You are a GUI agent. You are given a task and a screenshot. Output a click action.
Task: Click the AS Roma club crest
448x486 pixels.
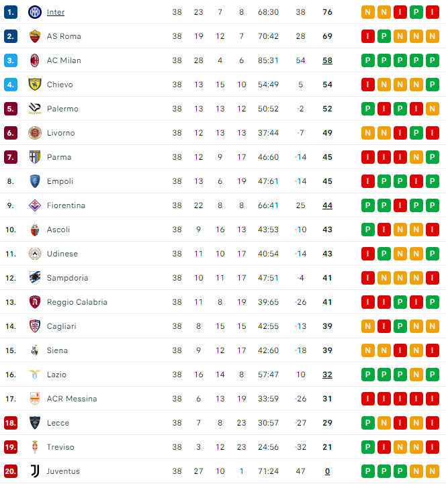click(x=34, y=36)
